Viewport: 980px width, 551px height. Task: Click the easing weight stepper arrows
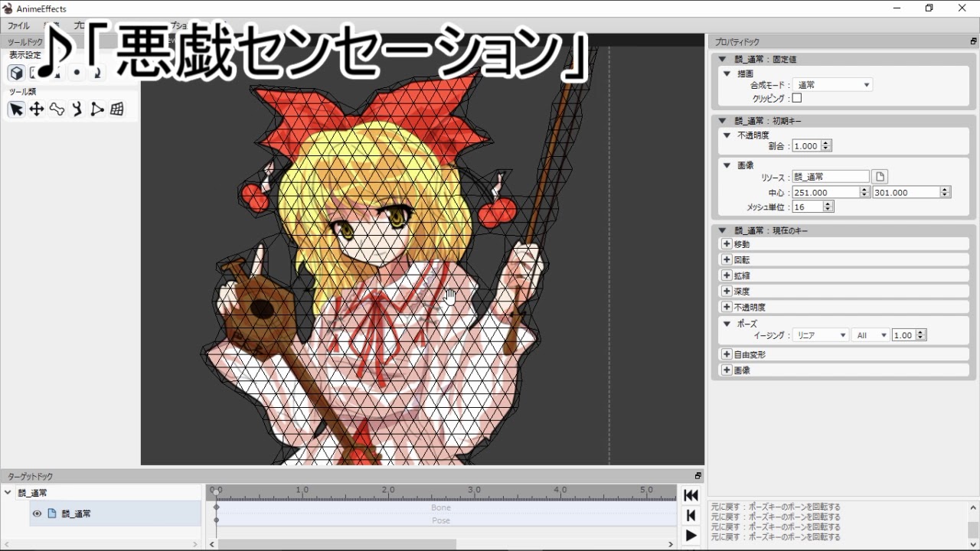921,335
